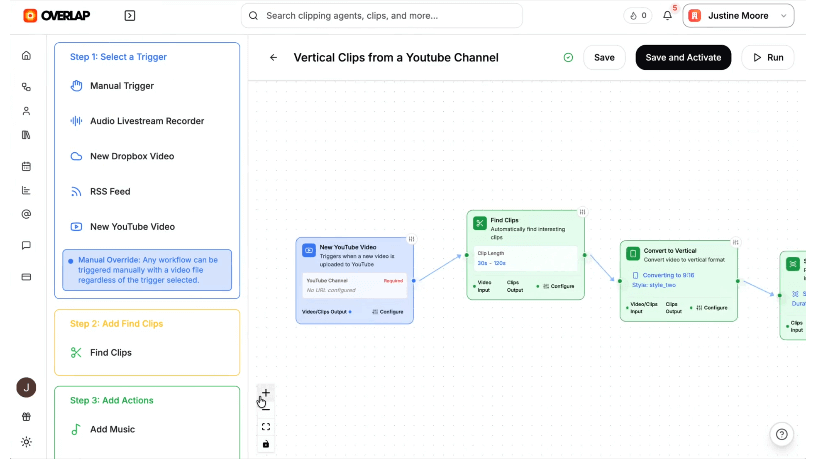Pick New Dropbox Video trigger
This screenshot has width=816, height=459.
[132, 156]
